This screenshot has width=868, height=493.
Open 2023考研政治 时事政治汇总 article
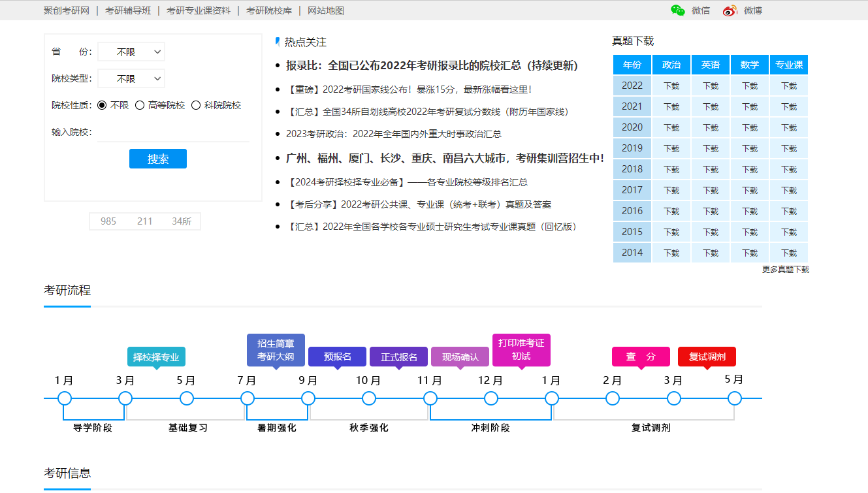pyautogui.click(x=394, y=134)
